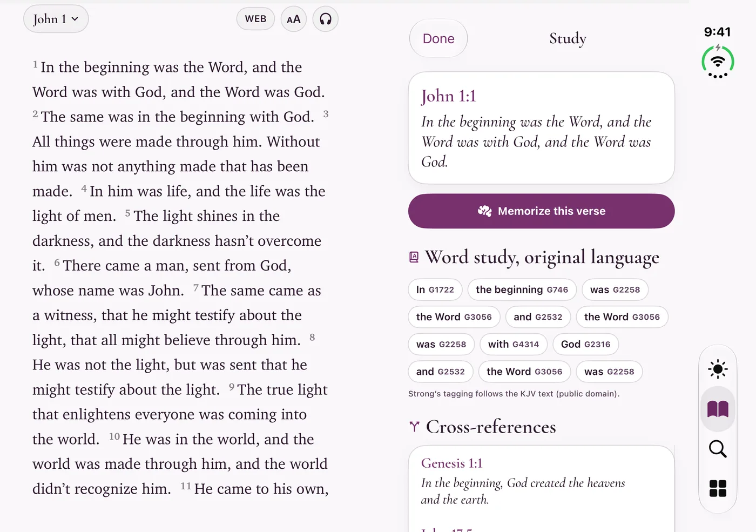Open the John 1 chapter selector

(x=56, y=19)
